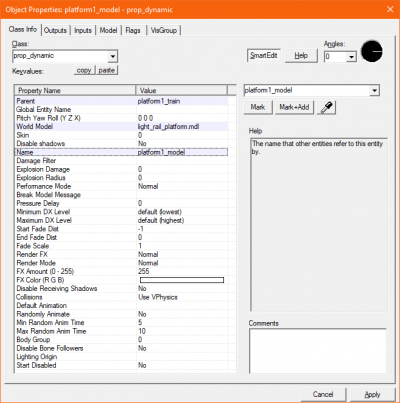Toggle the SmartEdit button
This screenshot has width=400, height=403.
pos(264,56)
